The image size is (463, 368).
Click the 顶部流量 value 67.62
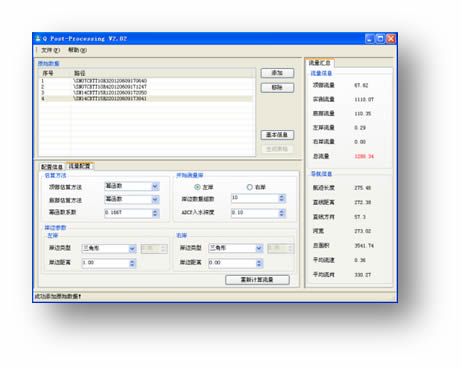click(361, 85)
